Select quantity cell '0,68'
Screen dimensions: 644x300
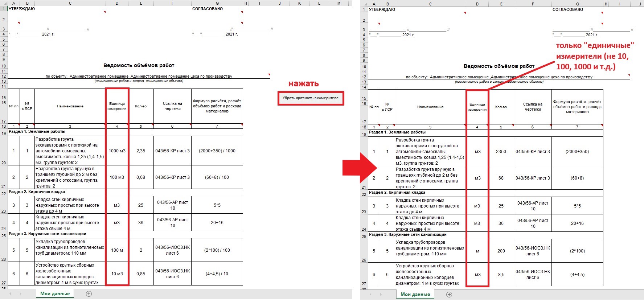(x=141, y=177)
